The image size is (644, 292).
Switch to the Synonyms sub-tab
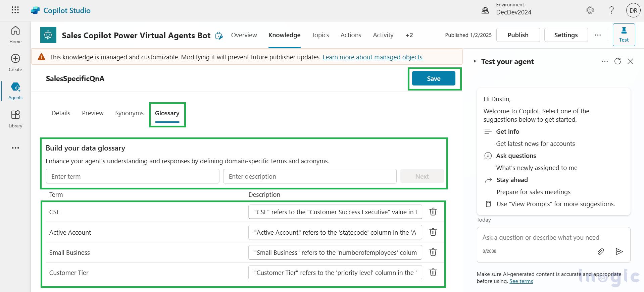(129, 113)
